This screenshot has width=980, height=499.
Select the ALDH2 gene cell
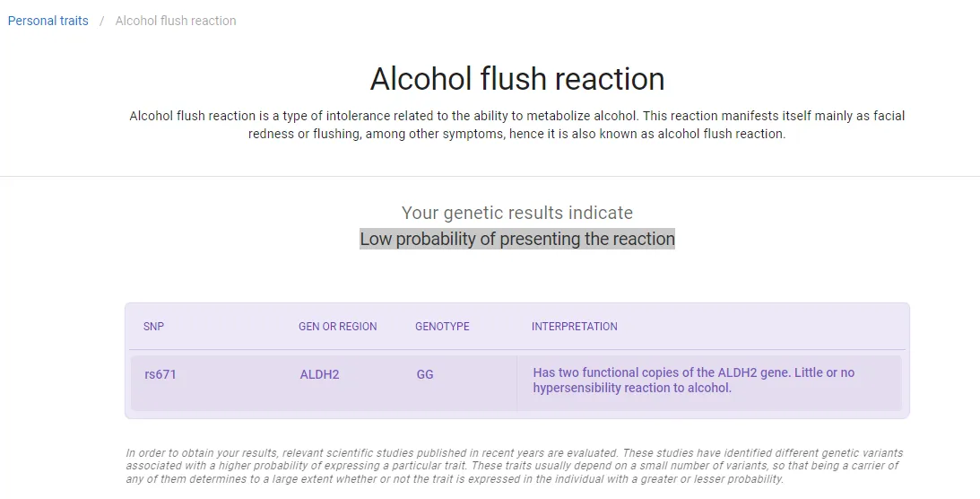pos(319,374)
